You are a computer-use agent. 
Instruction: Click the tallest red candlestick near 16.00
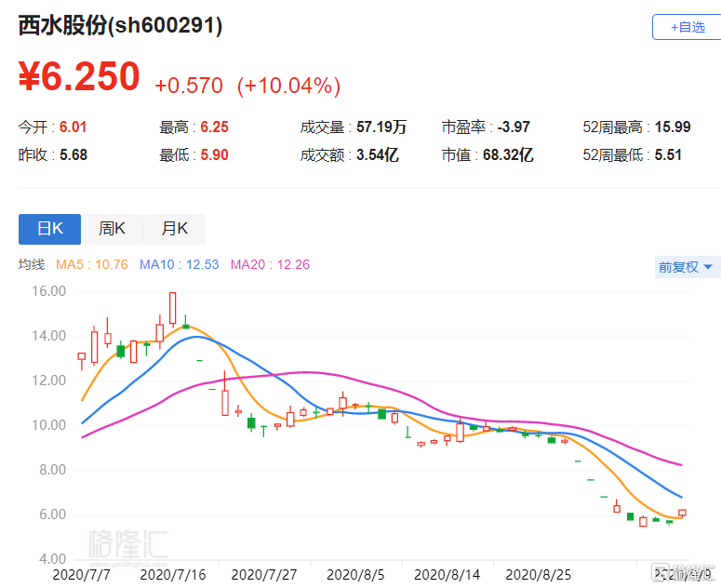click(x=173, y=308)
